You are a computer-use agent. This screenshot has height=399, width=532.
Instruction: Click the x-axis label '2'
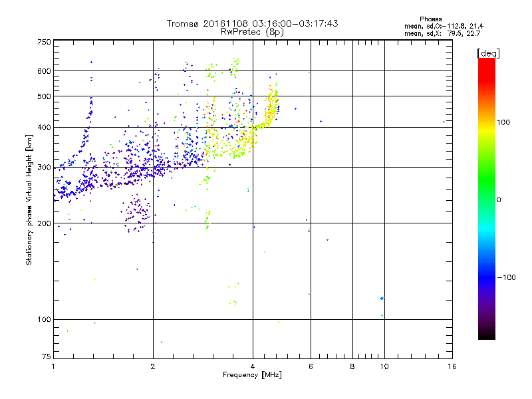click(x=153, y=366)
